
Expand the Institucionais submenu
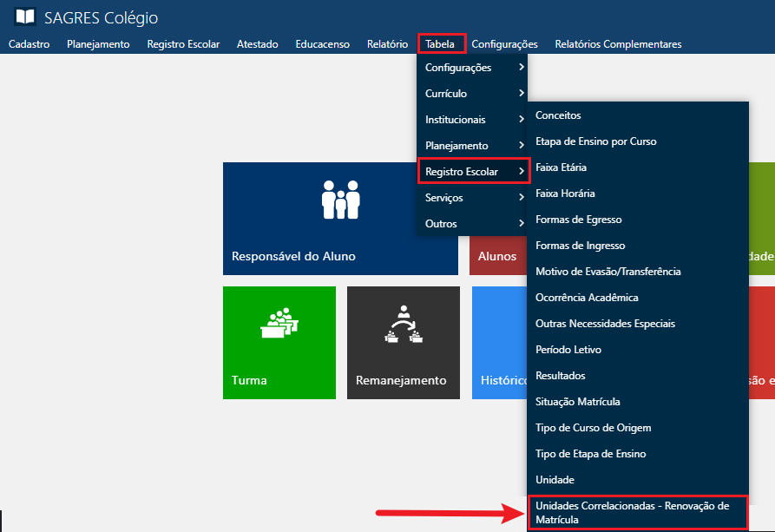[x=471, y=120]
